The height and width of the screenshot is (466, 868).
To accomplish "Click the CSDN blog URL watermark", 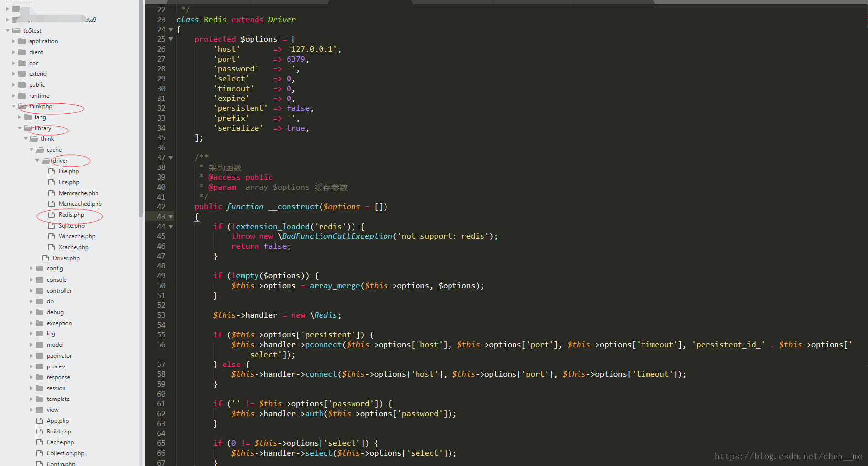I will pyautogui.click(x=788, y=456).
